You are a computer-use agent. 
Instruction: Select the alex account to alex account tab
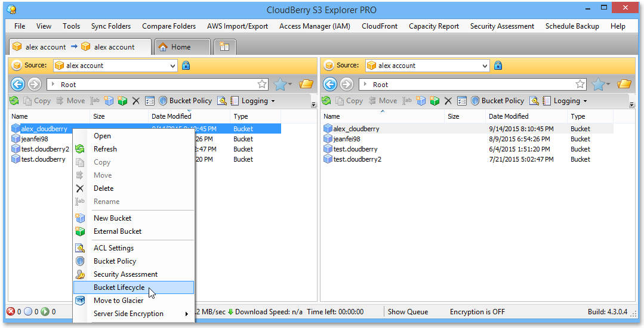coord(80,47)
